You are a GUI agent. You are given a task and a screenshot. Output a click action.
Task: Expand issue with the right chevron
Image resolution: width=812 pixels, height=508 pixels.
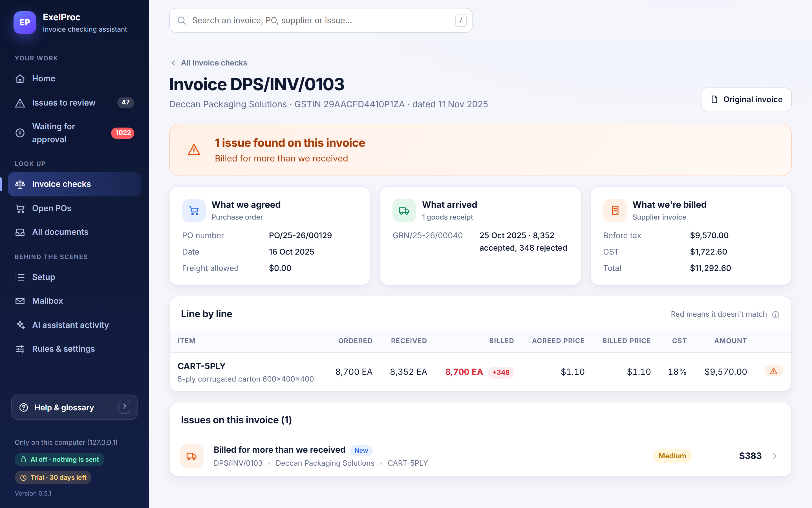pyautogui.click(x=775, y=456)
